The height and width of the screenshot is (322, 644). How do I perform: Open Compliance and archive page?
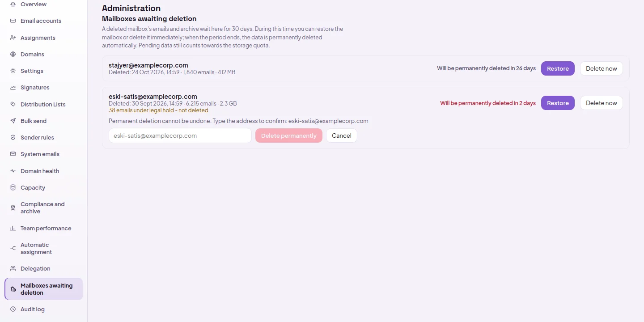pyautogui.click(x=44, y=208)
